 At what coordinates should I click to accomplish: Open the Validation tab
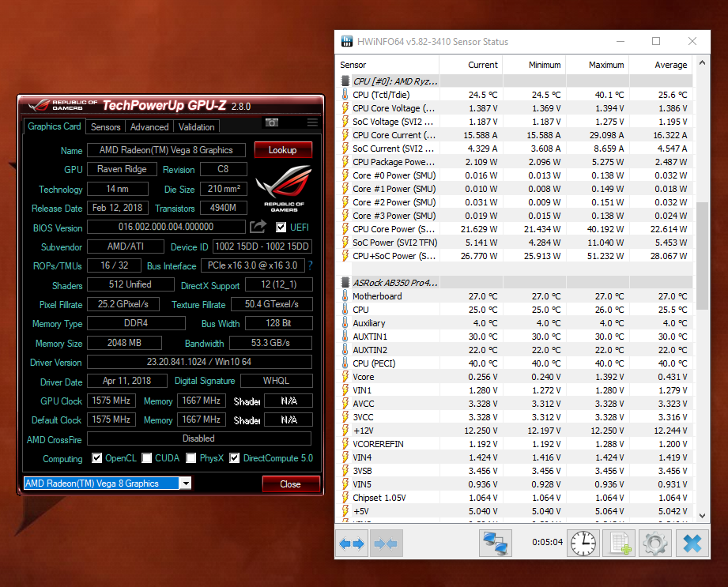tap(196, 126)
